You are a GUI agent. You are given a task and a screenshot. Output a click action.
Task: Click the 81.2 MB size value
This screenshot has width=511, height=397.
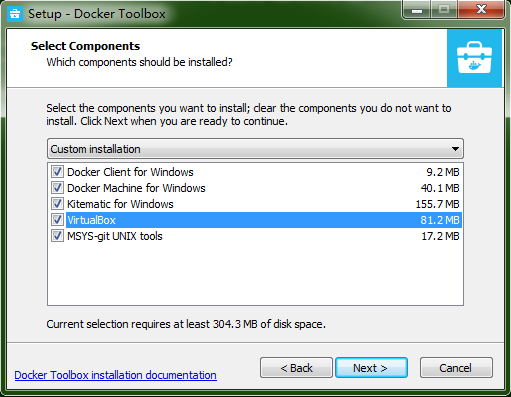440,220
